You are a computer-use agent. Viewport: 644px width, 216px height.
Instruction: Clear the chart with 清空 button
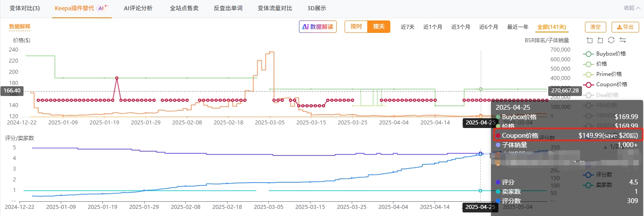pos(595,27)
